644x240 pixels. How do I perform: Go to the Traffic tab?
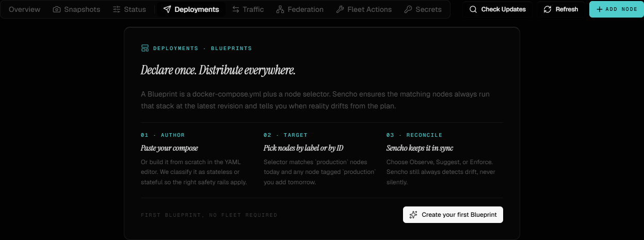click(248, 9)
